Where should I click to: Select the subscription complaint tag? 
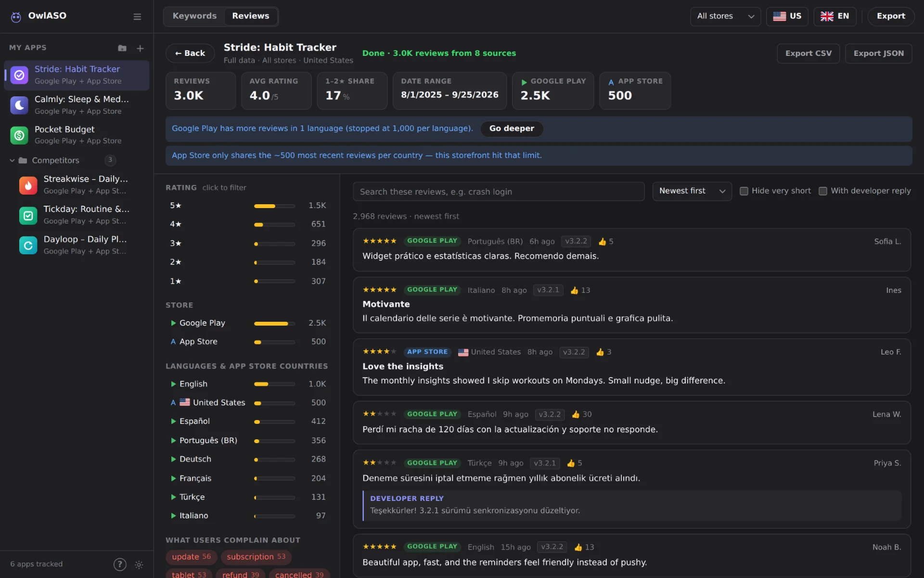[x=256, y=557]
